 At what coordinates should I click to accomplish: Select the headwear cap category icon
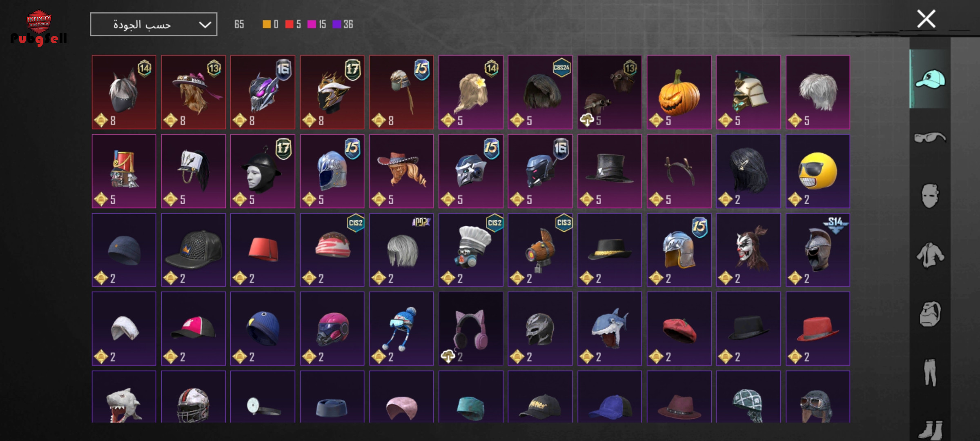click(x=930, y=79)
